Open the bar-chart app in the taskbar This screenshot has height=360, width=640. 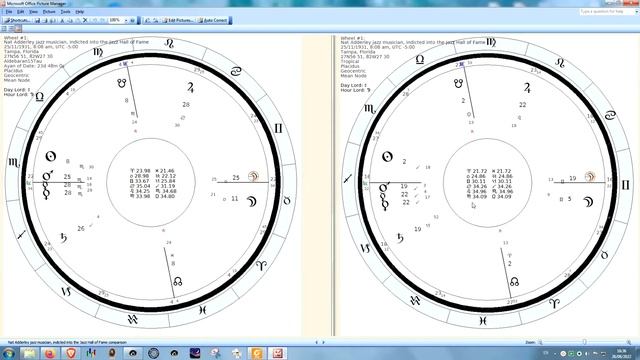pyautogui.click(x=91, y=353)
